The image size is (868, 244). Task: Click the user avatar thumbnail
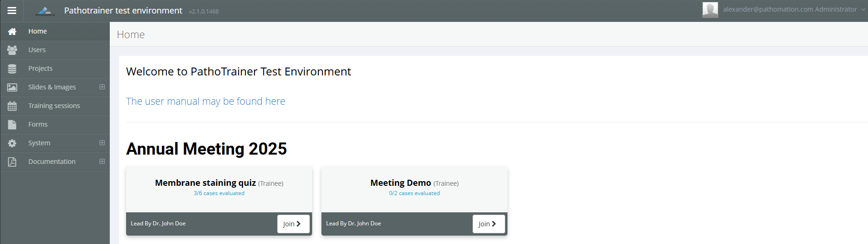710,10
